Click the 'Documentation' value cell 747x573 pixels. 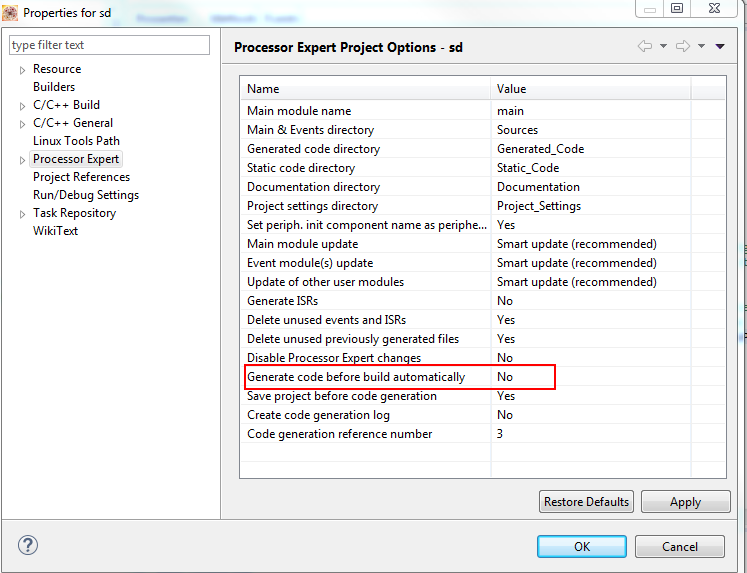(591, 187)
